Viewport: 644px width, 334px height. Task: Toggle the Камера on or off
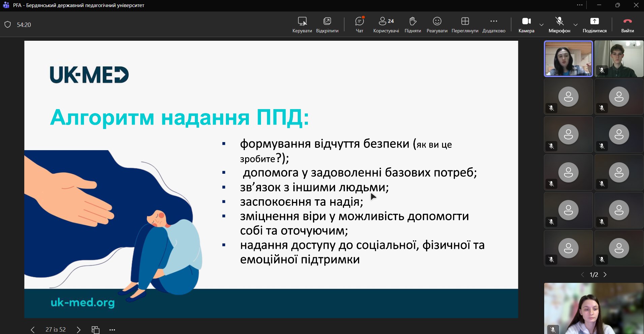coord(526,25)
